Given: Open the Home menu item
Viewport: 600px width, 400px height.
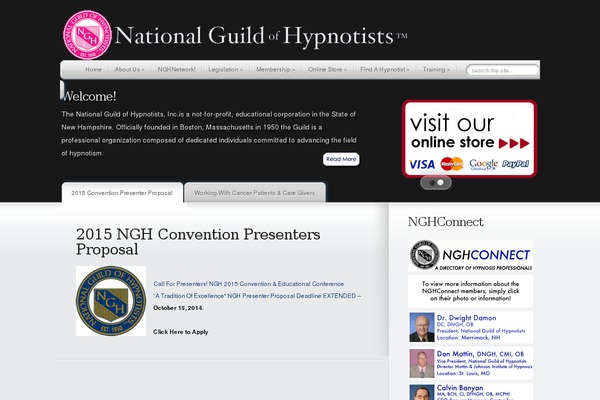Looking at the screenshot, I should (93, 70).
